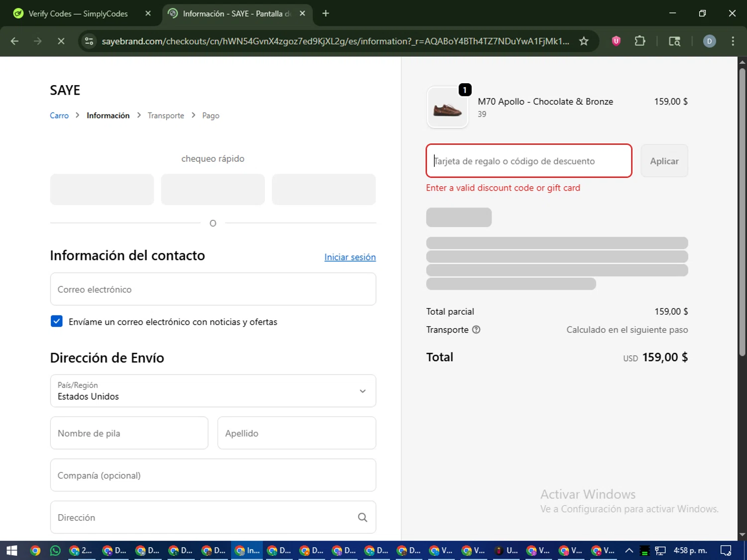
Task: Open the tab search/media control icon
Action: click(x=674, y=41)
